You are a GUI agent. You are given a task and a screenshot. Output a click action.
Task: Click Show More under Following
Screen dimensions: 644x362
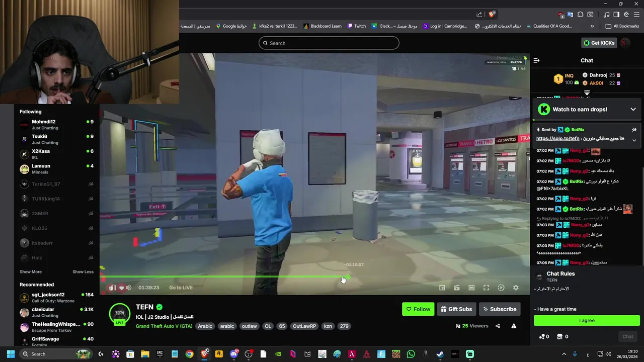(x=31, y=272)
